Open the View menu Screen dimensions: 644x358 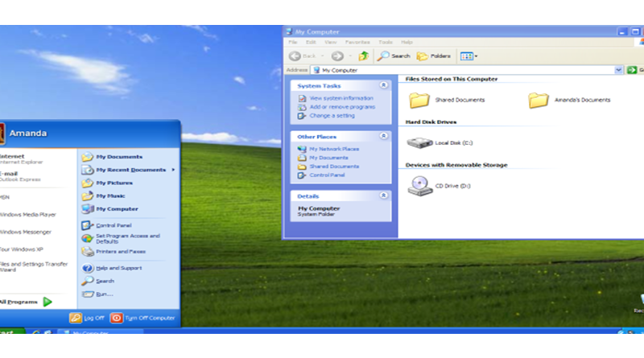pyautogui.click(x=330, y=43)
